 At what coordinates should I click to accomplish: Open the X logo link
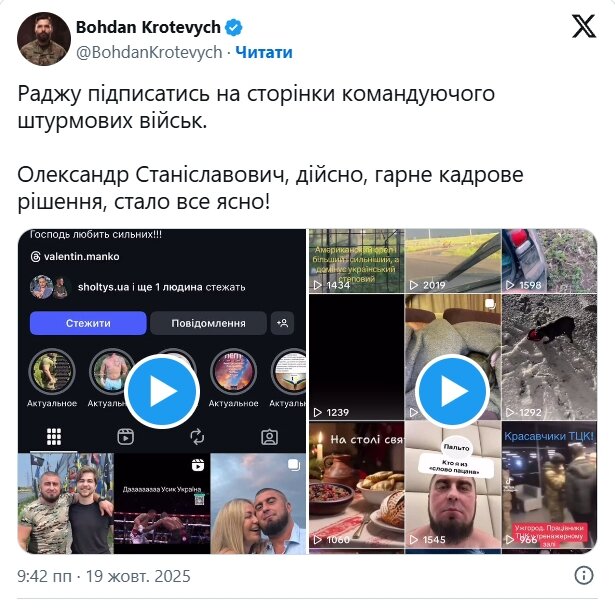coord(584,26)
